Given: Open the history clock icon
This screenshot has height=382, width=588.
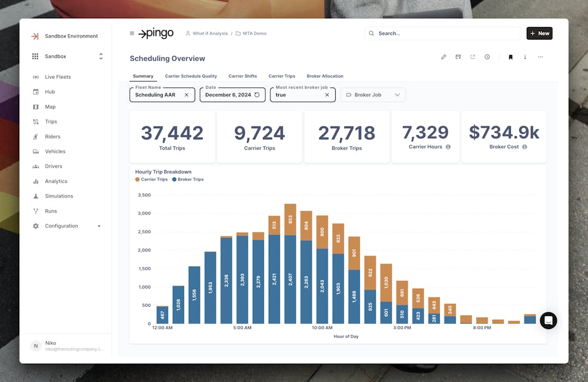Looking at the screenshot, I should 487,57.
